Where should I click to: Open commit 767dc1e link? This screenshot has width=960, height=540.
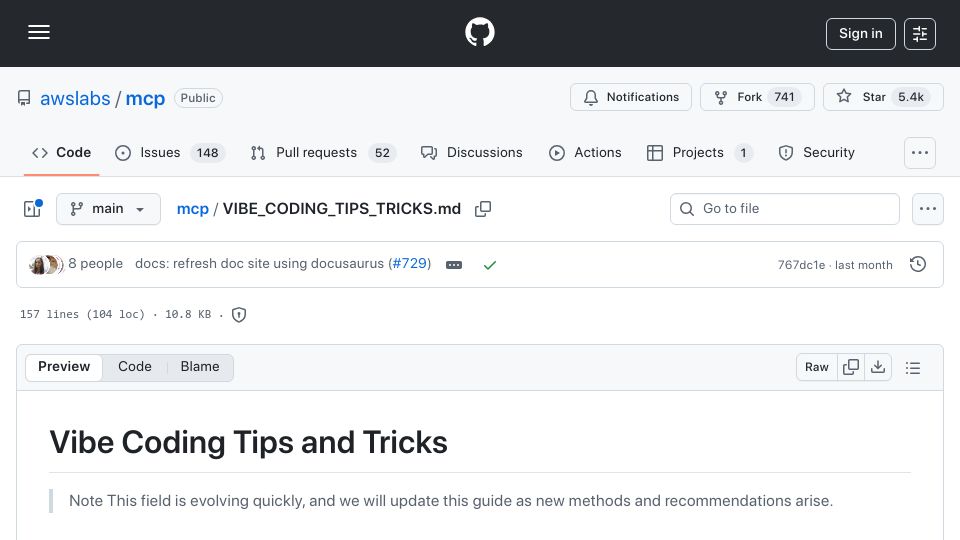click(x=801, y=265)
